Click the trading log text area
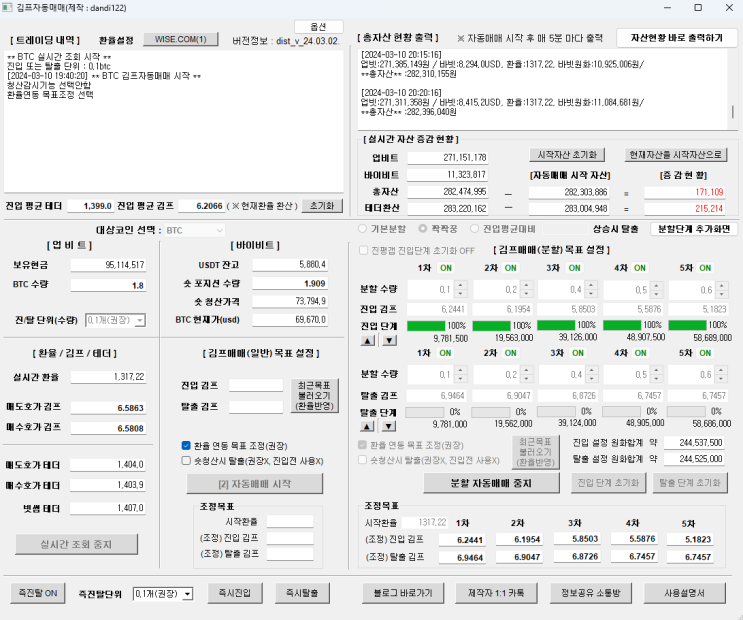This screenshot has width=743, height=620. coord(173,121)
